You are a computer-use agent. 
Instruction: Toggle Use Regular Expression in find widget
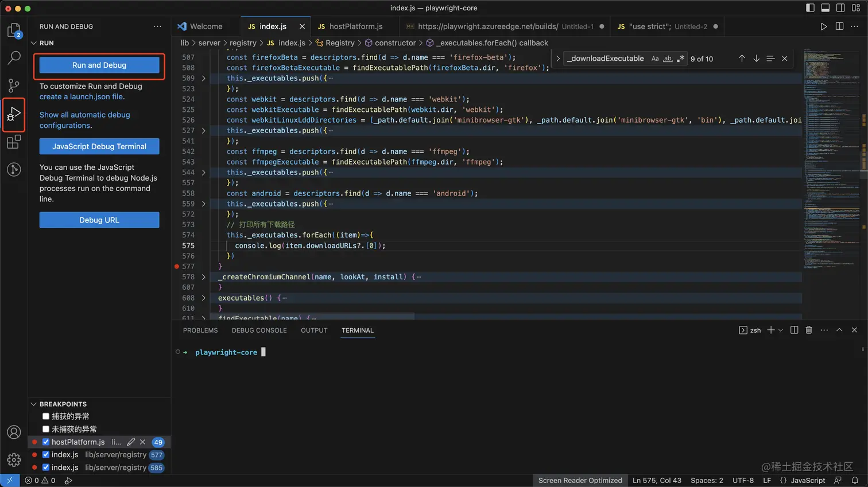pyautogui.click(x=681, y=59)
